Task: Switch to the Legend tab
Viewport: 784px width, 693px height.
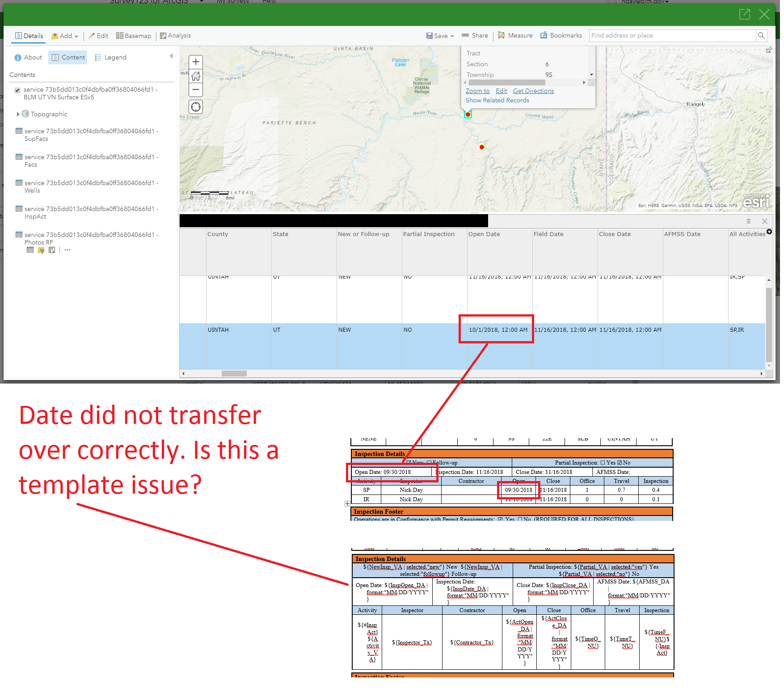Action: point(111,57)
